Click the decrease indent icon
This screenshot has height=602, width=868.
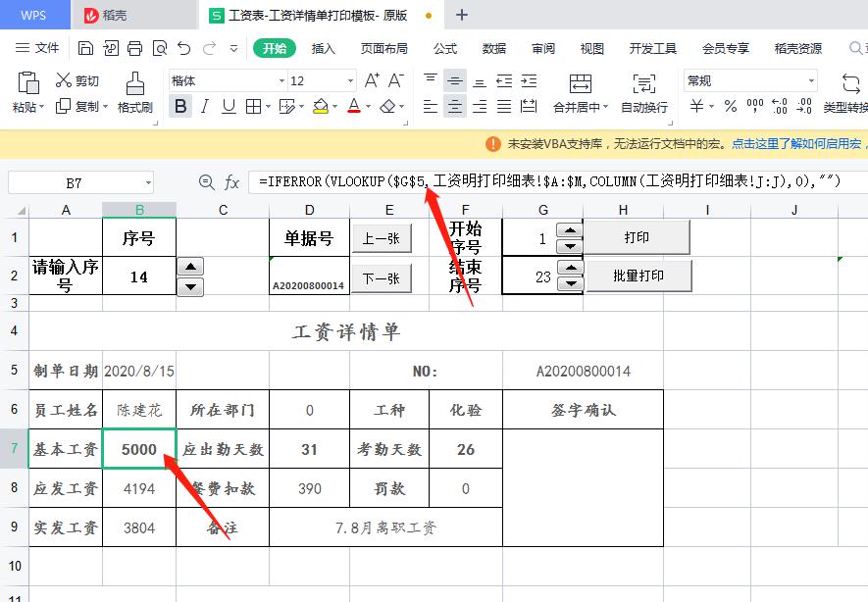(x=504, y=80)
